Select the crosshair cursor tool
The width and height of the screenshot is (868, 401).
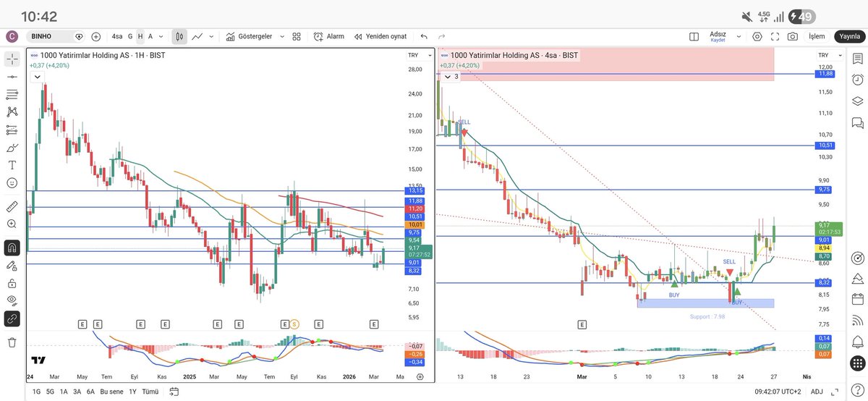click(x=12, y=59)
